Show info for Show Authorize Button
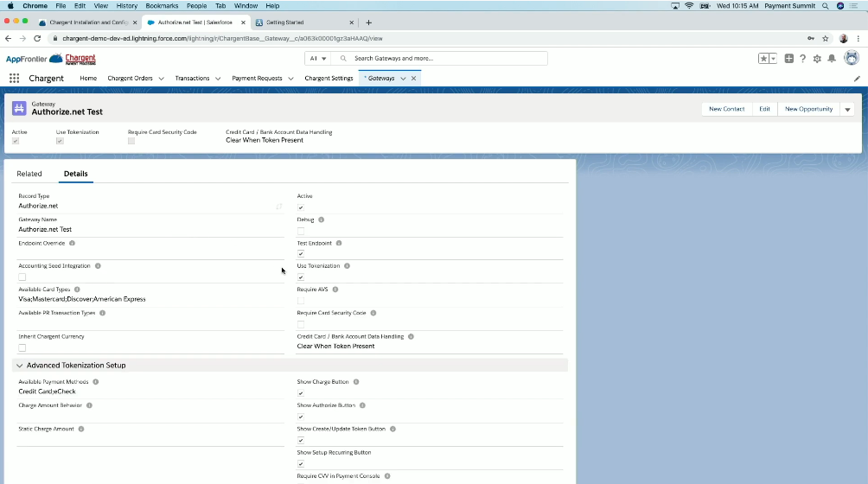Screen dimensions: 868x484 (x=362, y=405)
